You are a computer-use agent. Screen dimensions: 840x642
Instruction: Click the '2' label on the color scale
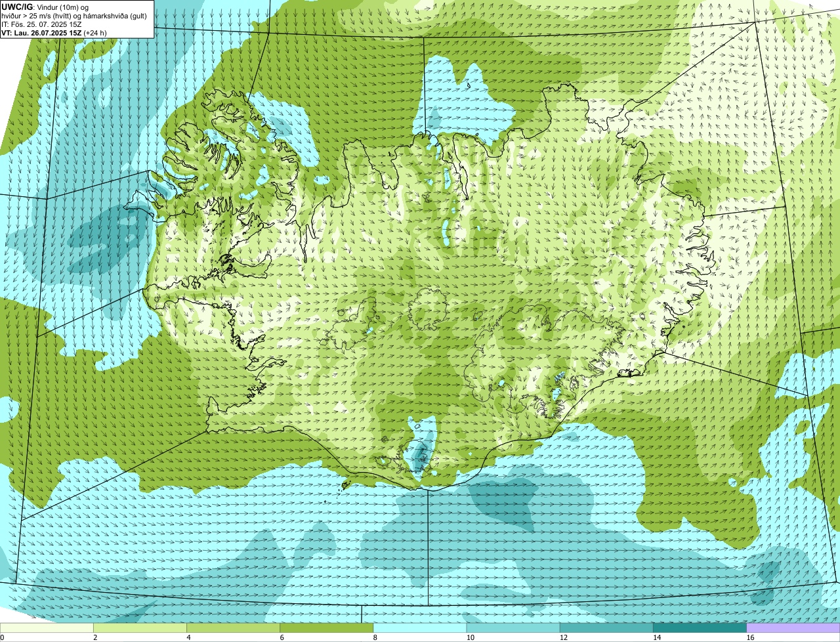[x=95, y=637]
